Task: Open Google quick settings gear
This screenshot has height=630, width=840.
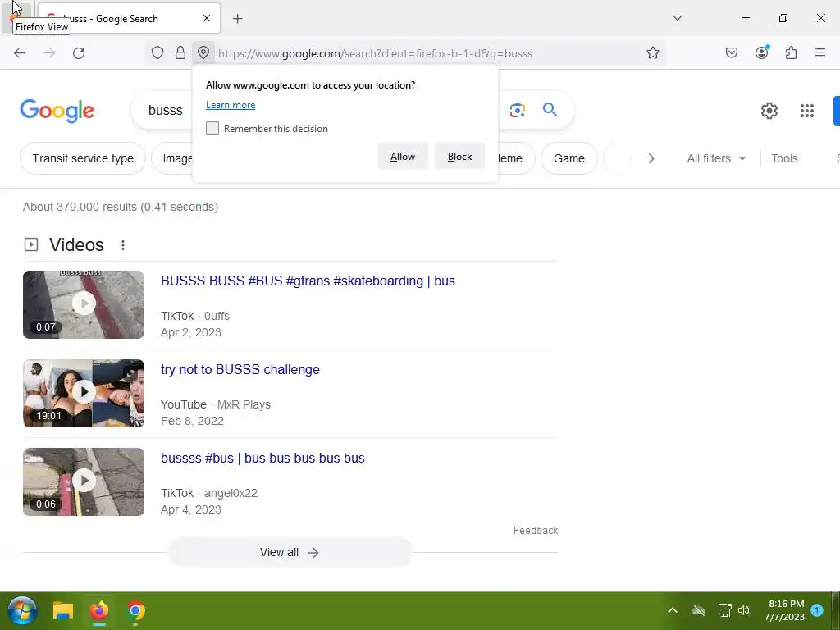Action: pos(769,111)
